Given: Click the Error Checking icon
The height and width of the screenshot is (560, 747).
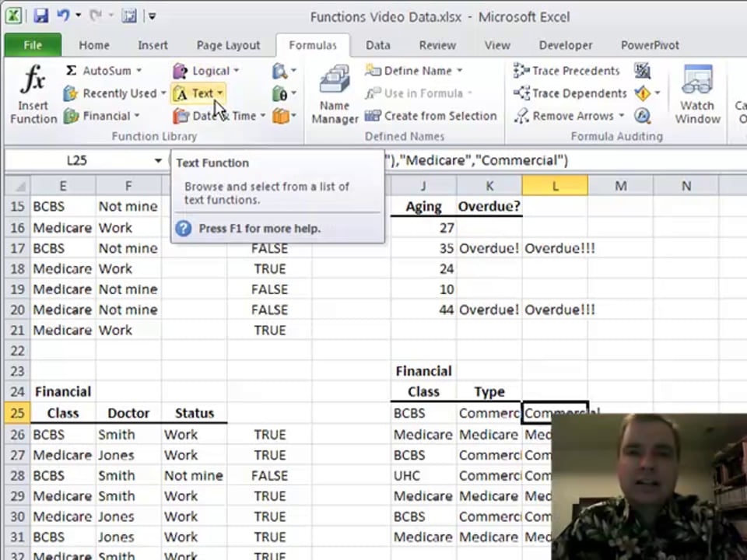Looking at the screenshot, I should 642,93.
